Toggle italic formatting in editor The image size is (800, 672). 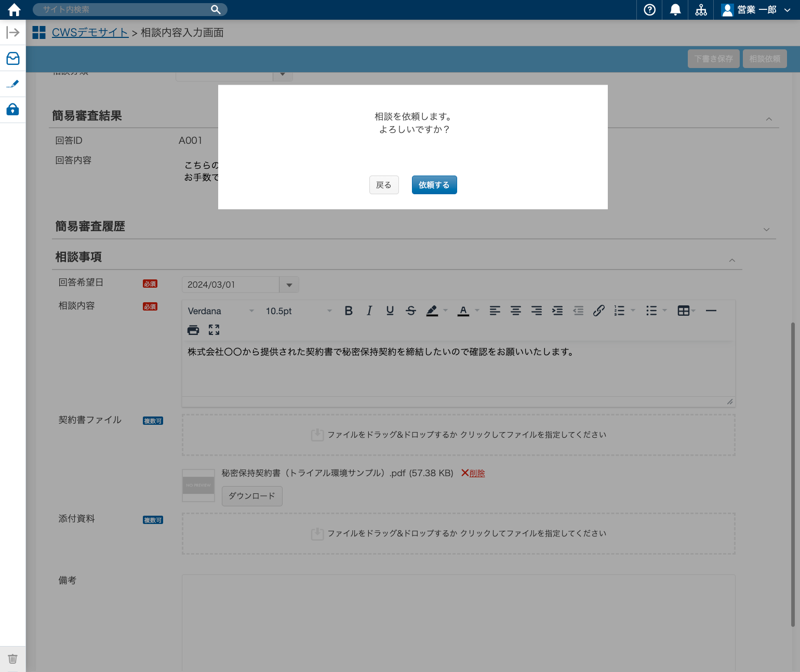click(x=369, y=311)
